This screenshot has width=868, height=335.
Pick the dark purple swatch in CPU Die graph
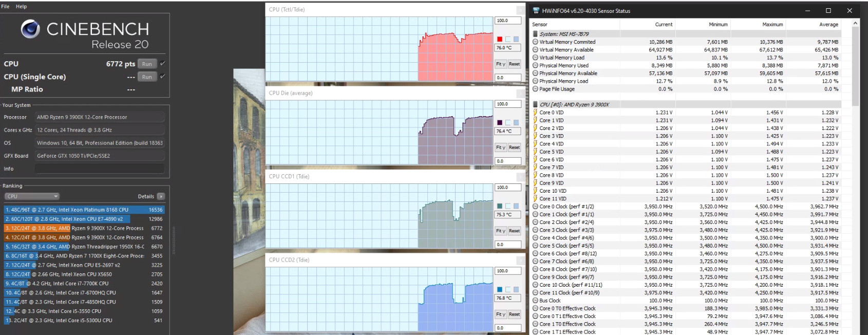[x=500, y=123]
